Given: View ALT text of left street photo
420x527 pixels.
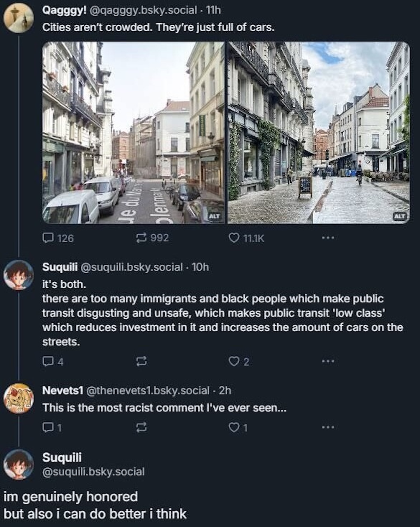Looking at the screenshot, I should pos(214,216).
